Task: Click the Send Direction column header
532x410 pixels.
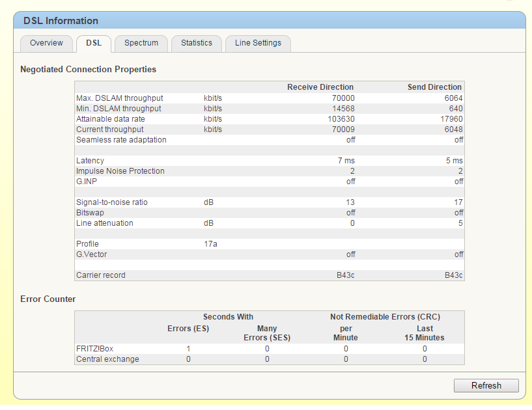Action: [434, 87]
